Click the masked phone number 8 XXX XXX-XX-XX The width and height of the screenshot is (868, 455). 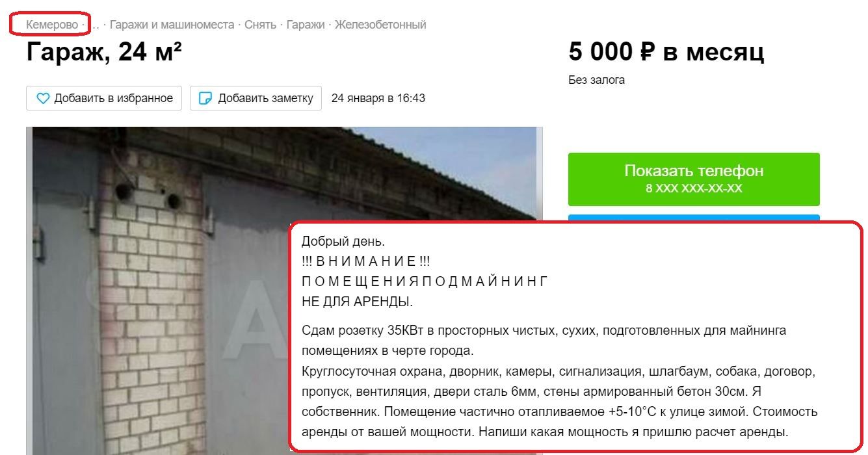tap(694, 189)
